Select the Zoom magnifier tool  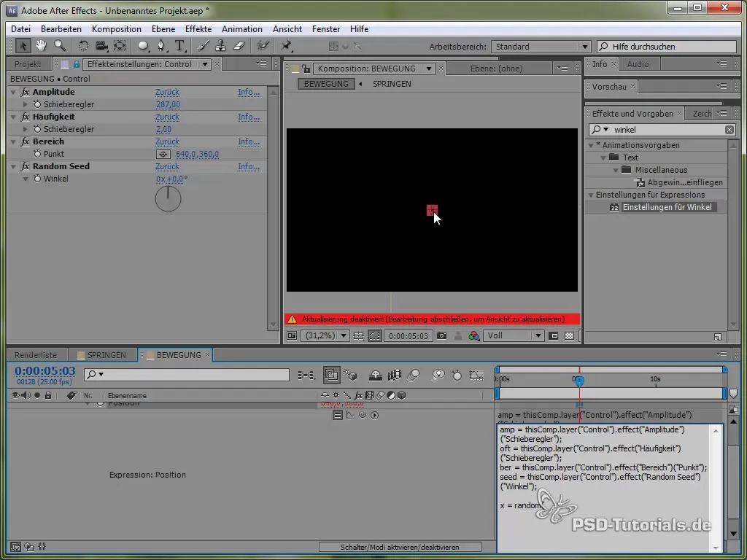pyautogui.click(x=58, y=46)
